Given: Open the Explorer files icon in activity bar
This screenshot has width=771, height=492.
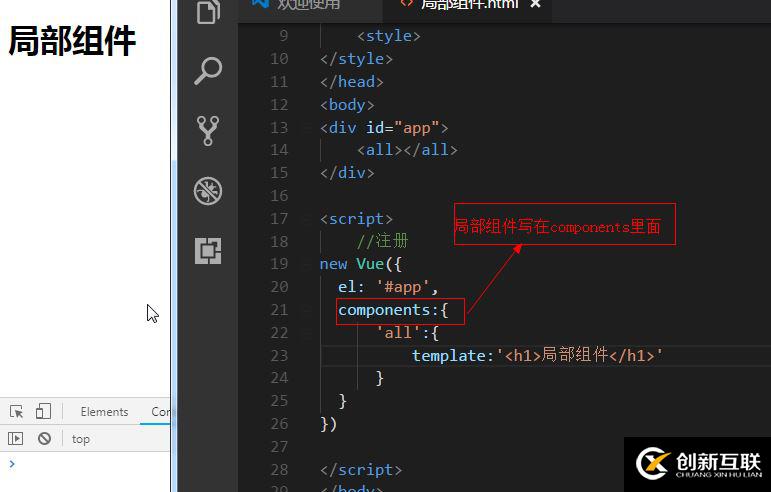Looking at the screenshot, I should click(x=208, y=11).
